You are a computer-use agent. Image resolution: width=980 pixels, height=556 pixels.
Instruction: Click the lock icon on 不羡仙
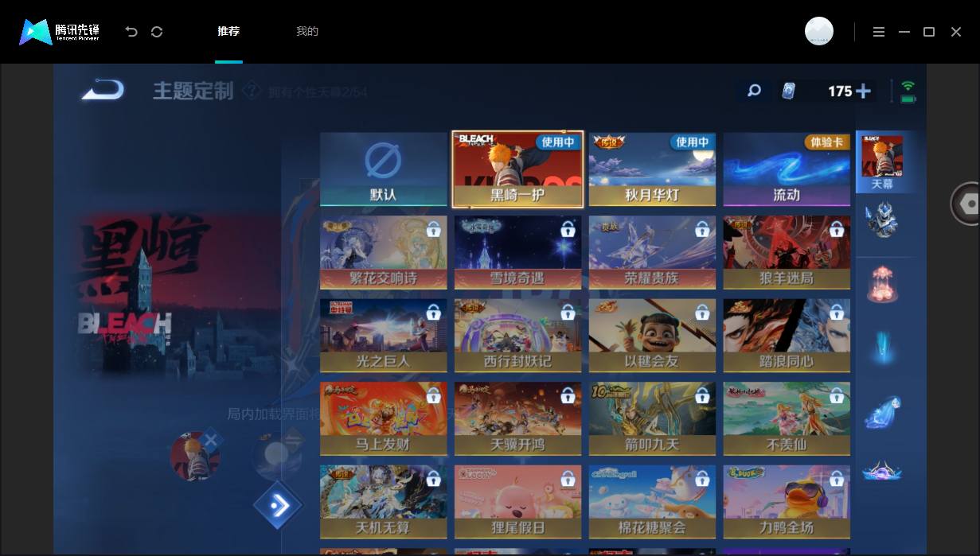pyautogui.click(x=836, y=395)
